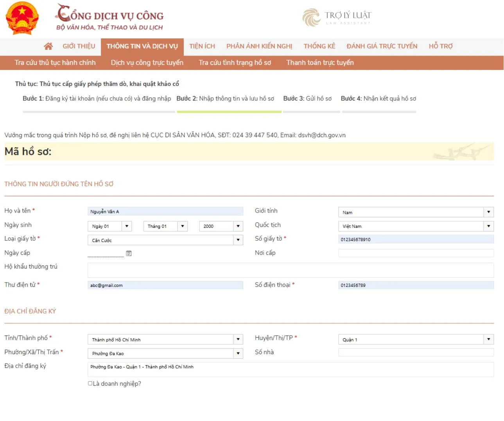Screen dimensions: 504x421
Task: Select birth year dropdown showing 2000
Action: click(x=221, y=226)
